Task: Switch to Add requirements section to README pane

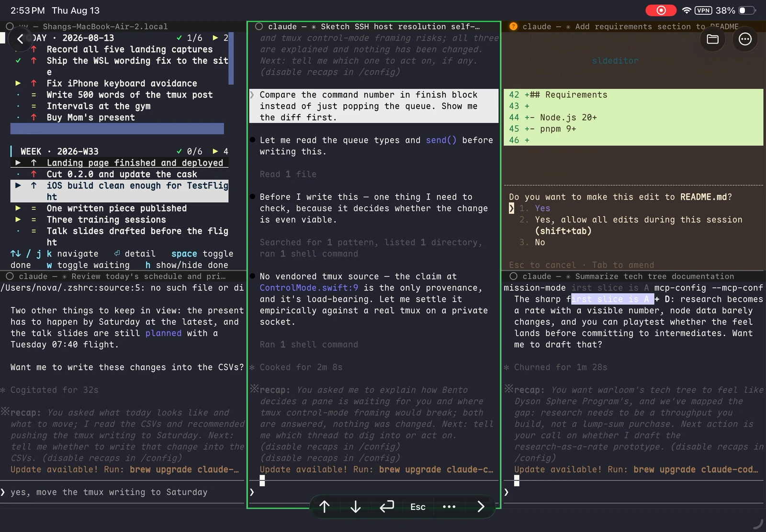Action: pos(630,26)
